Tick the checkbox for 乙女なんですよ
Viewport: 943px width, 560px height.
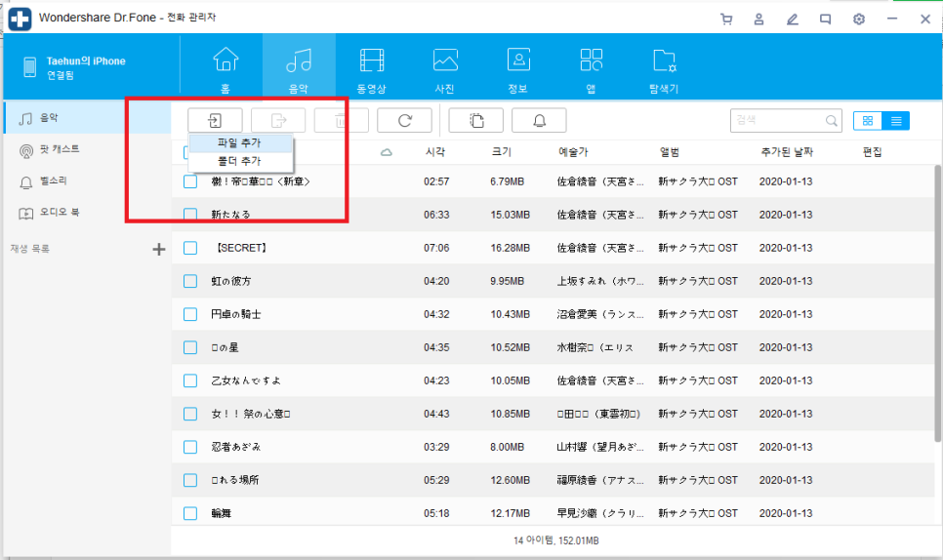[x=190, y=380]
